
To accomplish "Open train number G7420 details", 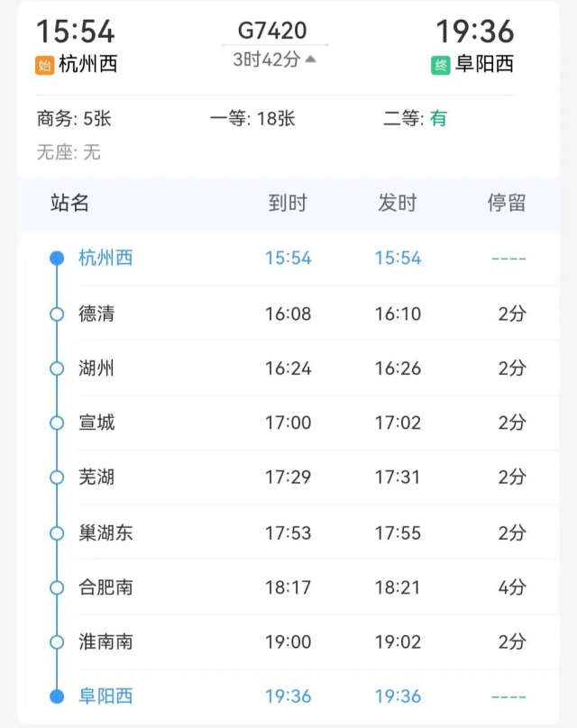I will [272, 31].
